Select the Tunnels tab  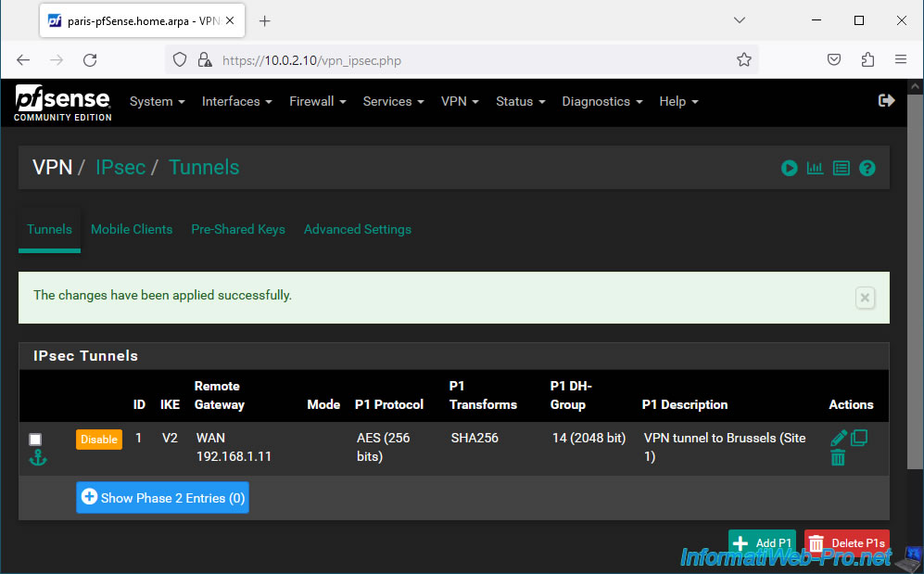(x=49, y=230)
